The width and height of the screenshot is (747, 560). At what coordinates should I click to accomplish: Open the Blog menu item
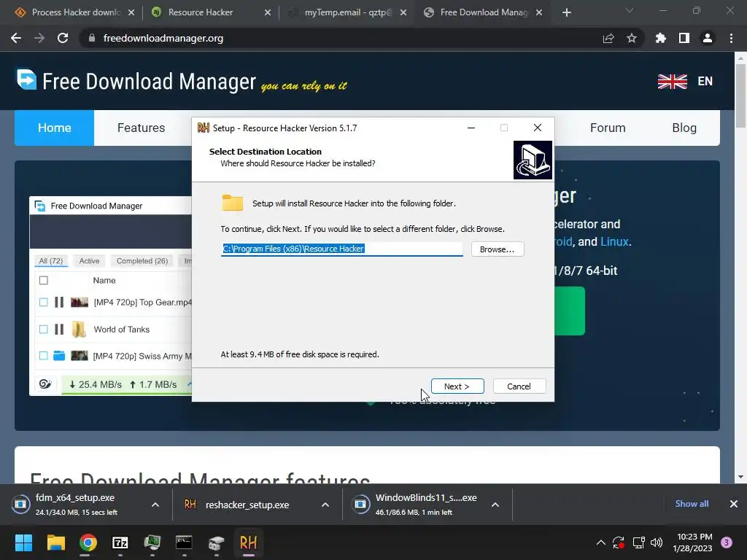pos(684,128)
